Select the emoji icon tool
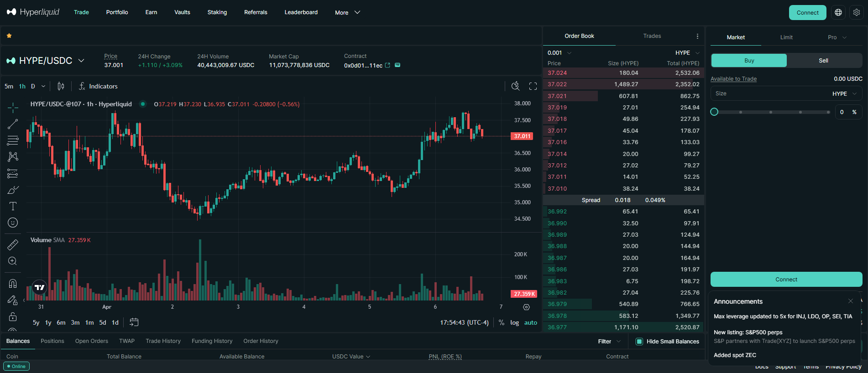868x373 pixels. 13,223
